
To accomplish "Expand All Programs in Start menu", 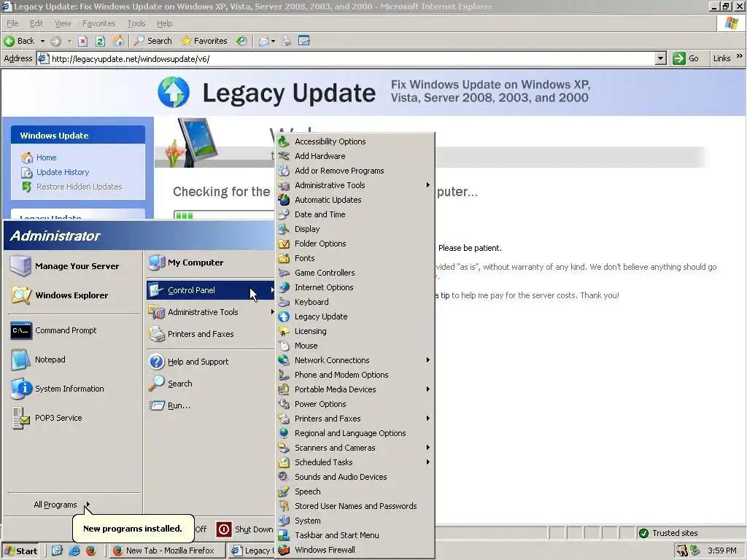I will (x=62, y=505).
